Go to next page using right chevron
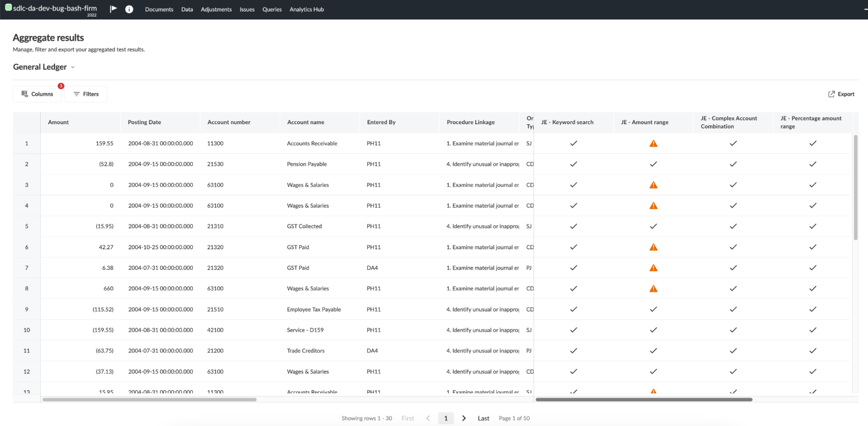 tap(464, 418)
